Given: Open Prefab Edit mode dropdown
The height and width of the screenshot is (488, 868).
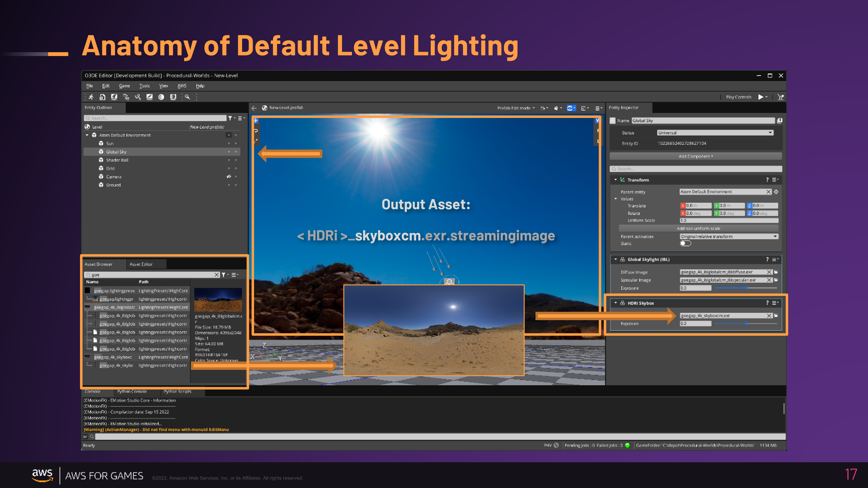Looking at the screenshot, I should click(x=516, y=108).
